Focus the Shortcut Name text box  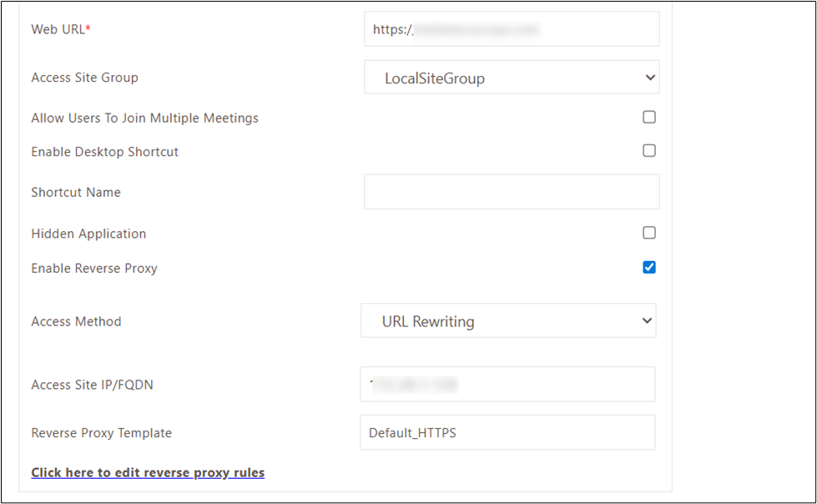click(x=512, y=192)
